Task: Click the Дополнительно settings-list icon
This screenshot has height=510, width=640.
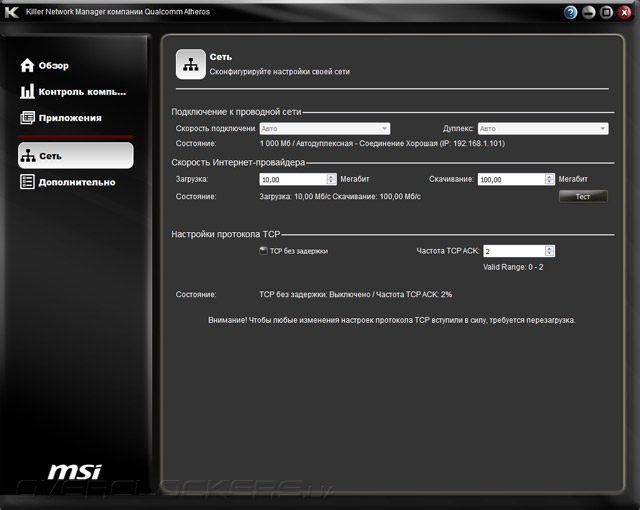Action: pos(27,182)
